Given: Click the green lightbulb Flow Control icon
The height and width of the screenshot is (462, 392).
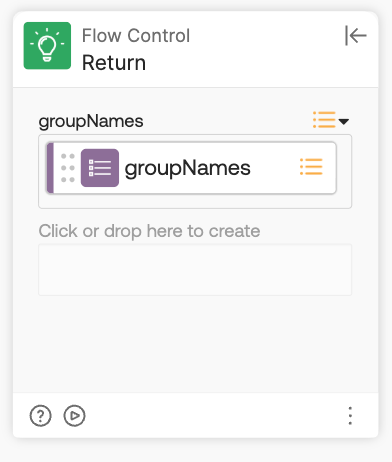Looking at the screenshot, I should [47, 46].
